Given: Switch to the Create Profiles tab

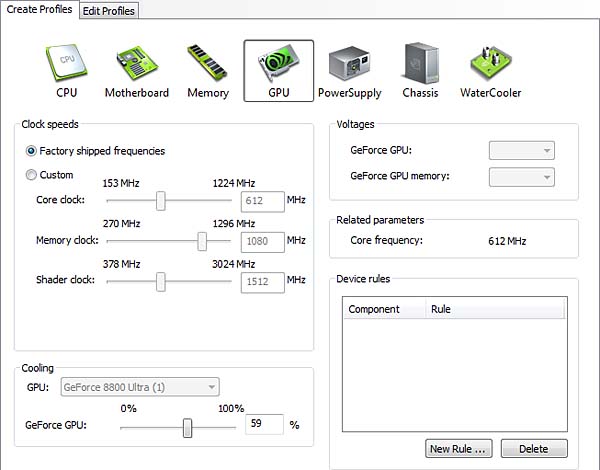Looking at the screenshot, I should click(x=39, y=9).
